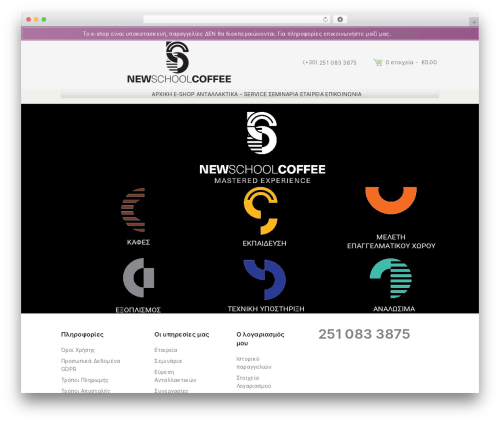Click the 'Ο λογαριασμός μου' footer heading
Image resolution: width=500 pixels, height=423 pixels.
click(x=260, y=339)
